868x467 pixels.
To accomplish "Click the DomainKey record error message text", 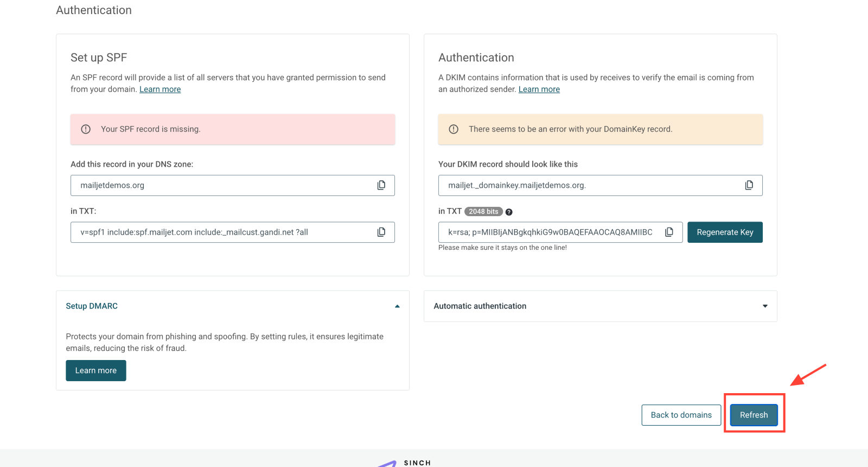I will pyautogui.click(x=571, y=129).
